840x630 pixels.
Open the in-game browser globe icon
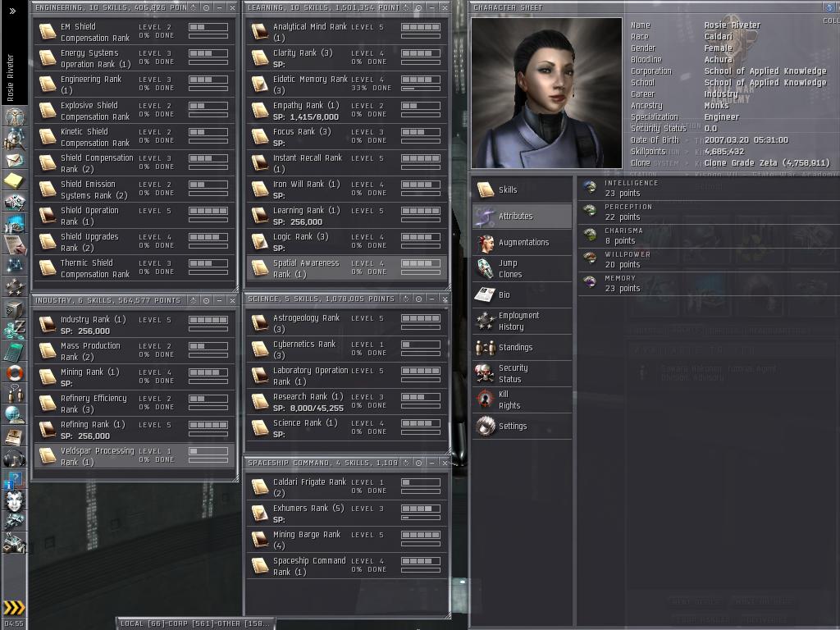[x=15, y=415]
